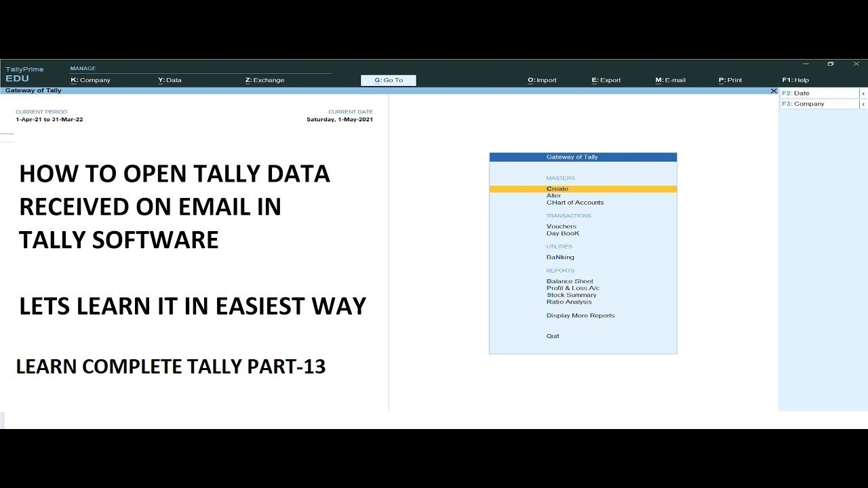Viewport: 868px width, 488px height.
Task: Select Alter under Masters
Action: 554,196
